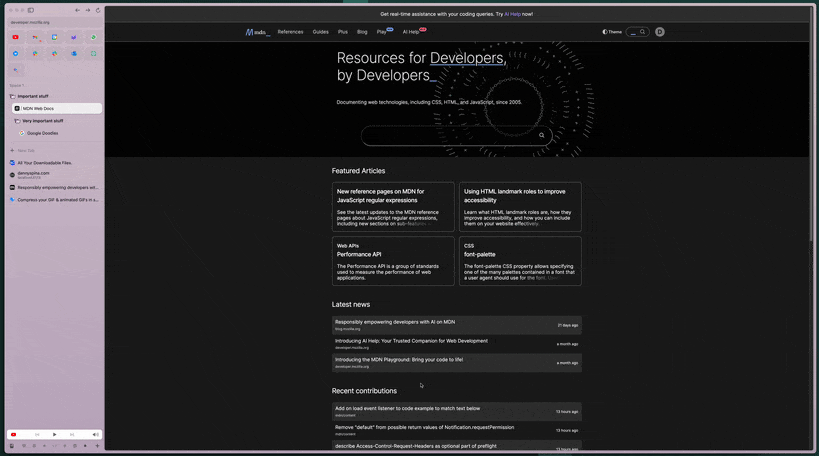
Task: Switch to Responsibly empowering developers tab
Action: click(54, 188)
